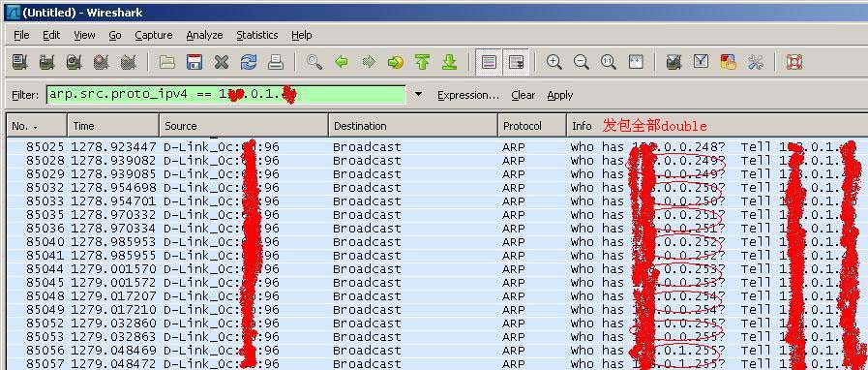Edit coloring rules icon

click(x=728, y=62)
